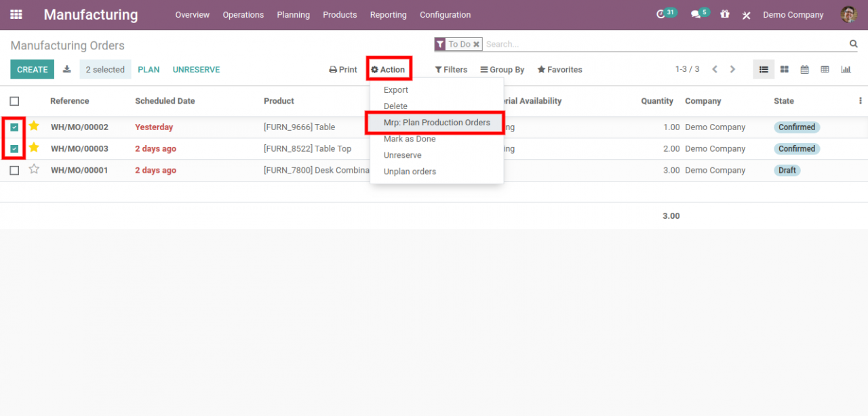Image resolution: width=868 pixels, height=416 pixels.
Task: Click the UNRESERVE link
Action: click(196, 69)
